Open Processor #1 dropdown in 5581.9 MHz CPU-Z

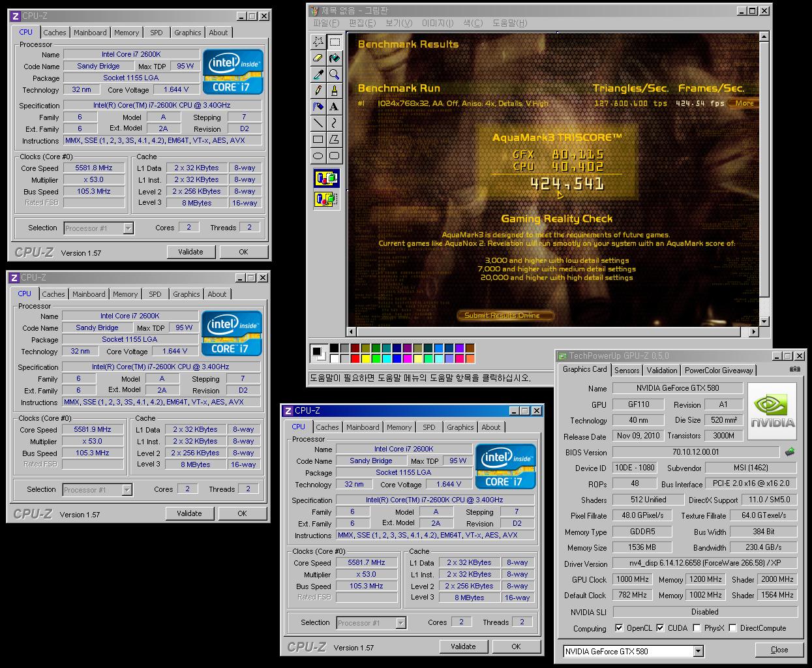pyautogui.click(x=127, y=490)
